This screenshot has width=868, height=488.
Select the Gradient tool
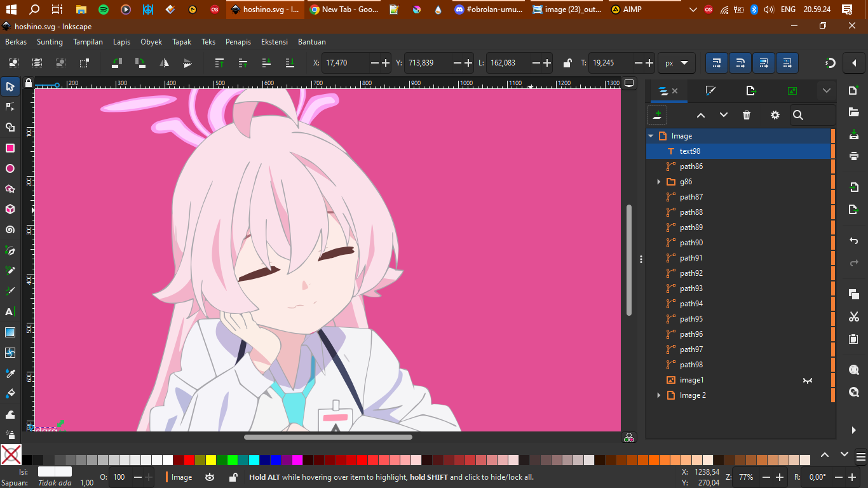(x=10, y=332)
